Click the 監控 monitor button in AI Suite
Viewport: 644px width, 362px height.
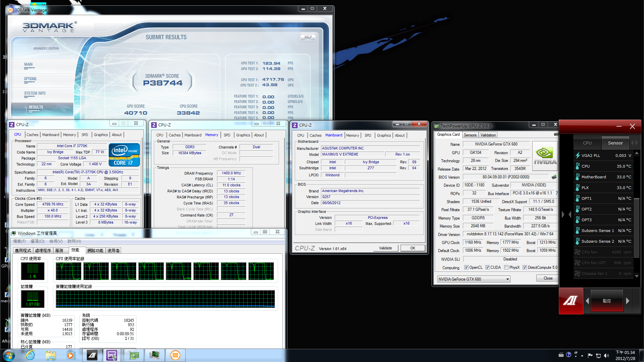606,301
